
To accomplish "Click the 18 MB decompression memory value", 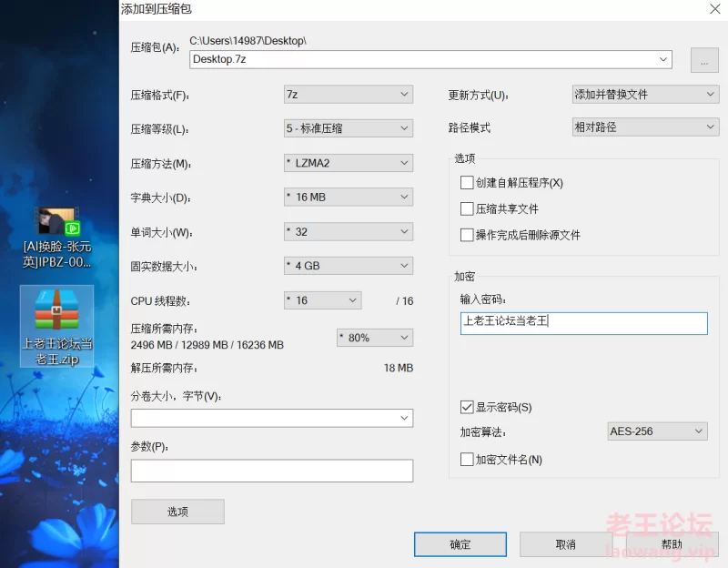I will [399, 368].
